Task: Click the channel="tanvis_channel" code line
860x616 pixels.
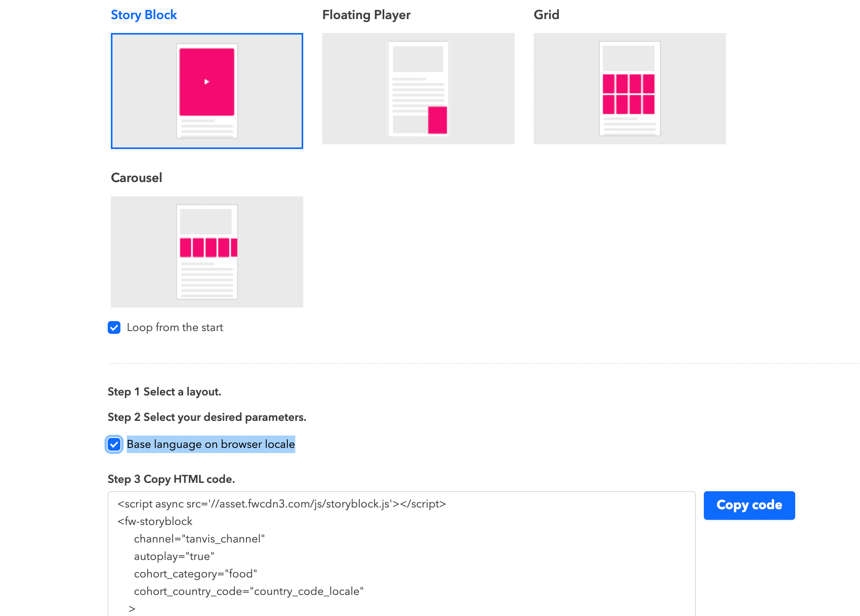Action: [x=199, y=539]
